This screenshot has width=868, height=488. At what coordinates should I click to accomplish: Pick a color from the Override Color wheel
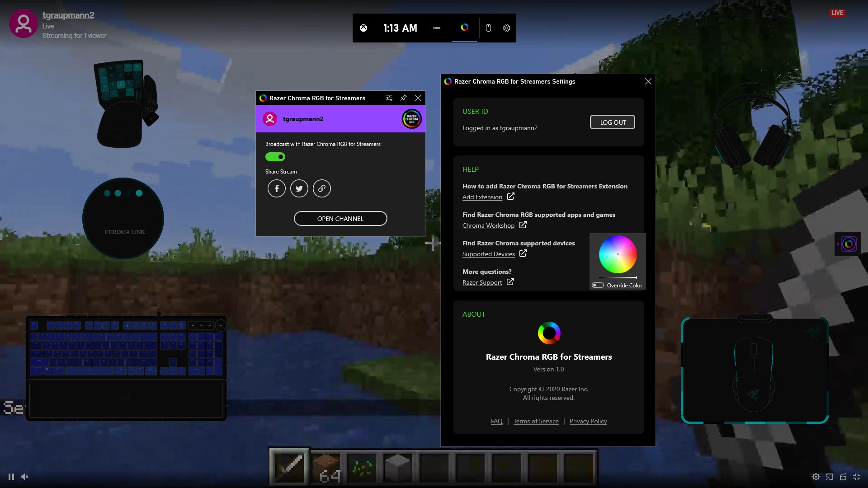tap(618, 254)
